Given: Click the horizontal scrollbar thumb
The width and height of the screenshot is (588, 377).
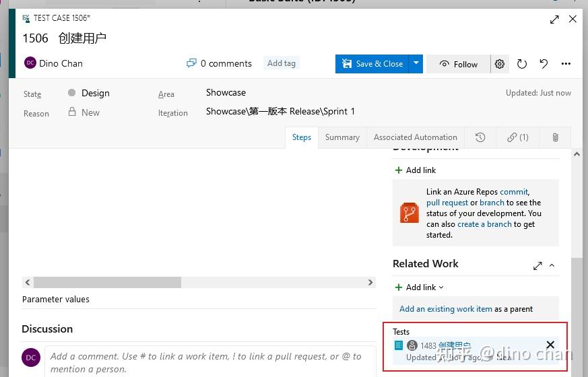Looking at the screenshot, I should (x=107, y=282).
